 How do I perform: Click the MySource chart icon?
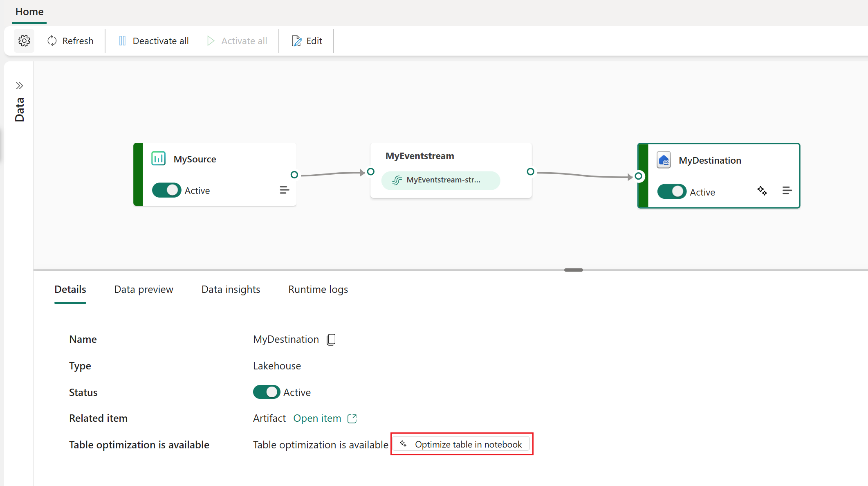tap(158, 159)
